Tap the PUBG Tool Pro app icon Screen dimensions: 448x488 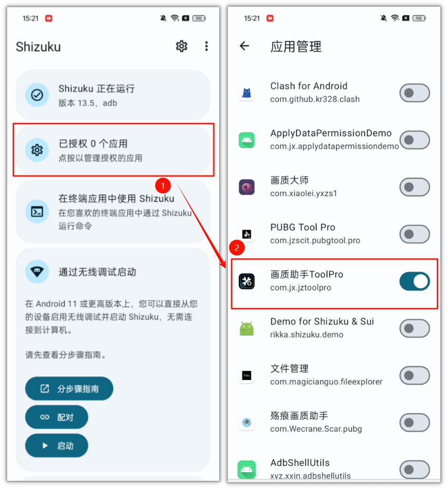(246, 234)
